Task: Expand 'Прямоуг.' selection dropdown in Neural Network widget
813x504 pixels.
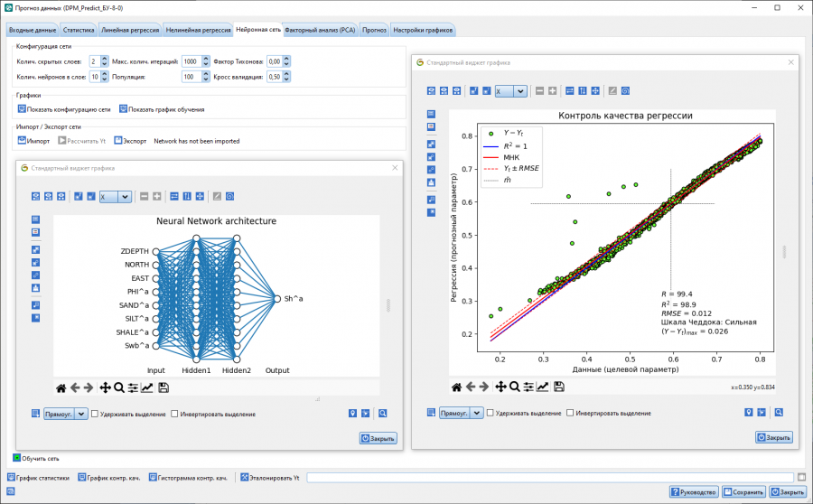Action: pos(82,414)
